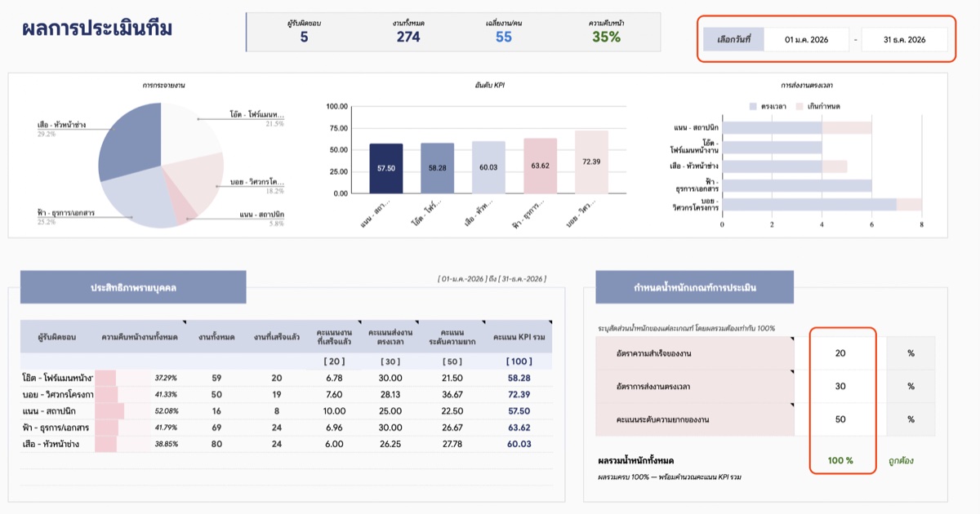Click the ประสิทธิภาพรายบุคคล section header
Viewport: 980px width, 514px height.
(133, 287)
